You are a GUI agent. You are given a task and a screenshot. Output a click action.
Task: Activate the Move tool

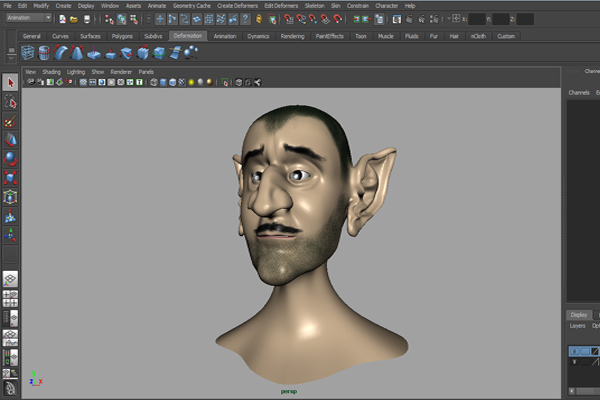(10, 140)
